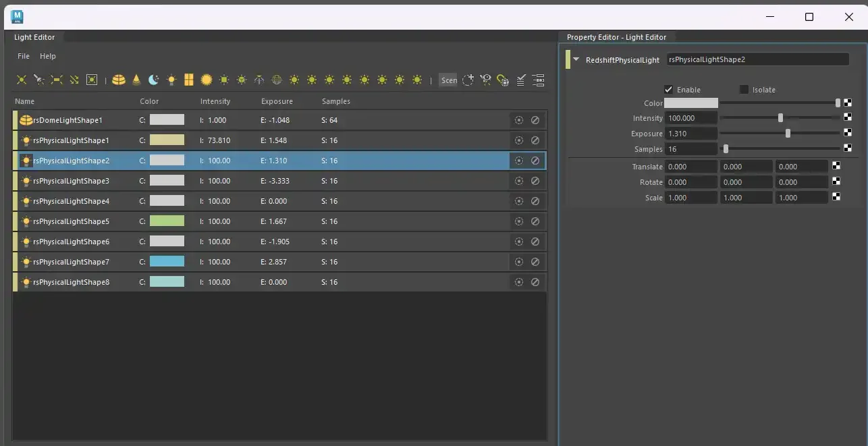868x446 pixels.
Task: Select the rsPhysicalLightShape8 row name
Action: (71, 282)
